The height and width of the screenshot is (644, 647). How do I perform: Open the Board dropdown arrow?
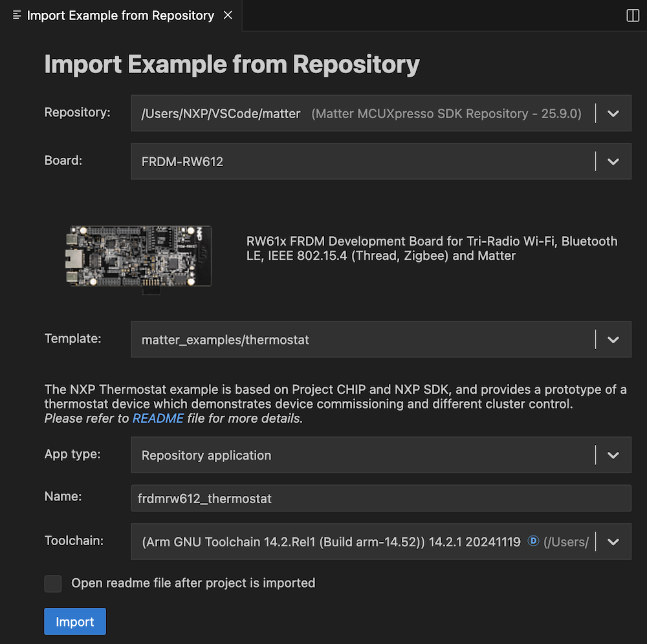point(613,162)
